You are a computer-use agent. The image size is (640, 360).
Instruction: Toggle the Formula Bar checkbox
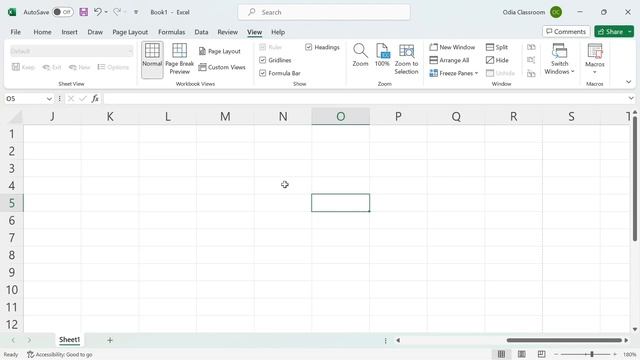[262, 73]
